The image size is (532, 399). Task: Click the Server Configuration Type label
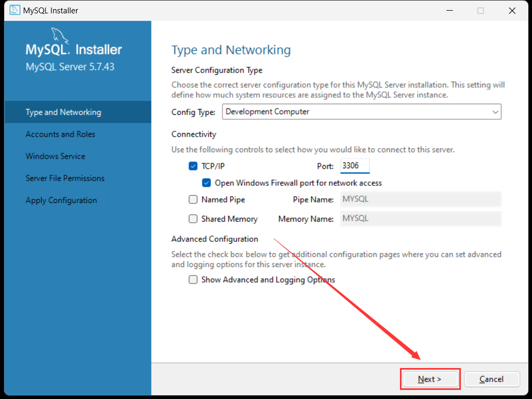click(x=217, y=70)
